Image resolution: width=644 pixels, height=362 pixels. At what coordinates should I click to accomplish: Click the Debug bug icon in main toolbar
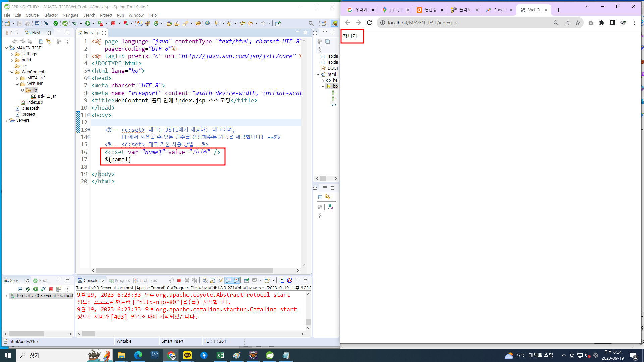pos(75,23)
